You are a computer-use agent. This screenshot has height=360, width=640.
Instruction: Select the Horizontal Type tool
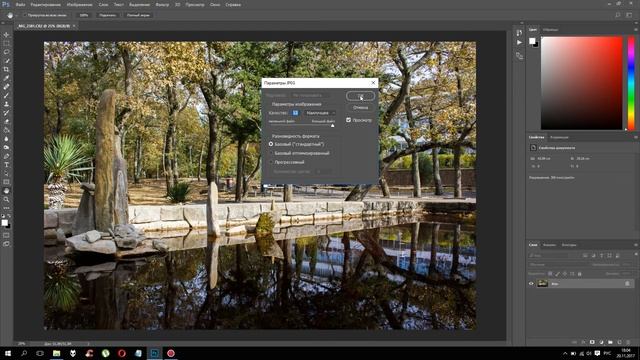pyautogui.click(x=6, y=164)
